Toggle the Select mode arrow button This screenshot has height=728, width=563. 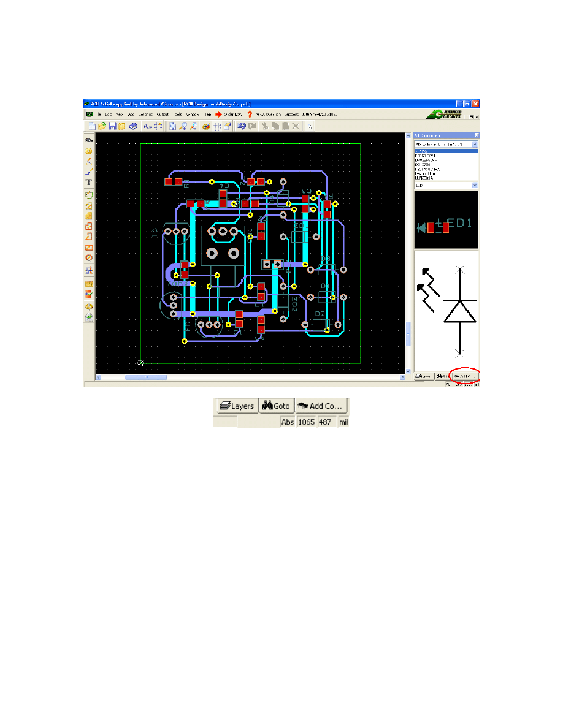(x=310, y=126)
